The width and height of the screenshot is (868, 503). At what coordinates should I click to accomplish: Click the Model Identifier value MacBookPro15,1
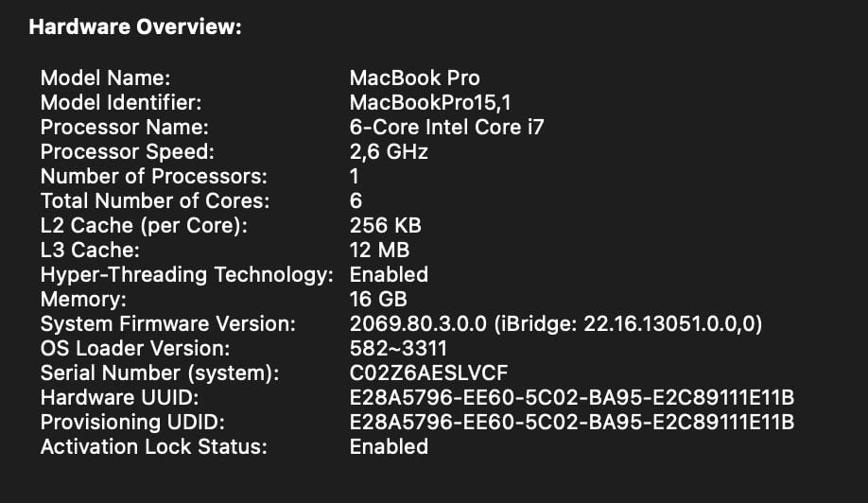point(430,103)
